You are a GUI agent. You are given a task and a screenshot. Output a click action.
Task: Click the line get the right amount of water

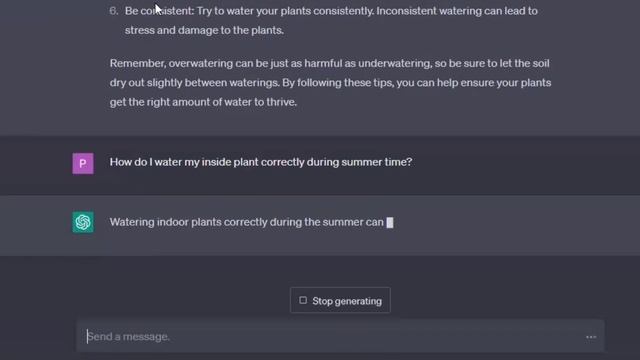coord(203,102)
